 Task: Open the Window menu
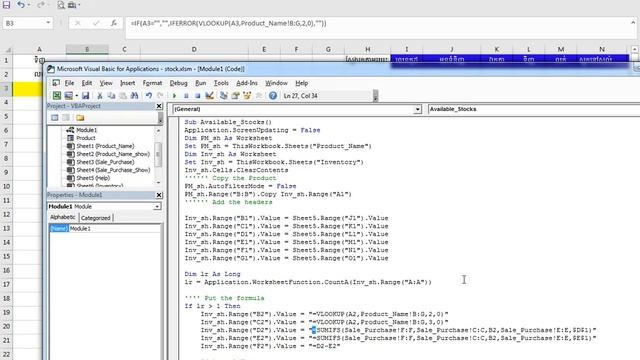[276, 83]
